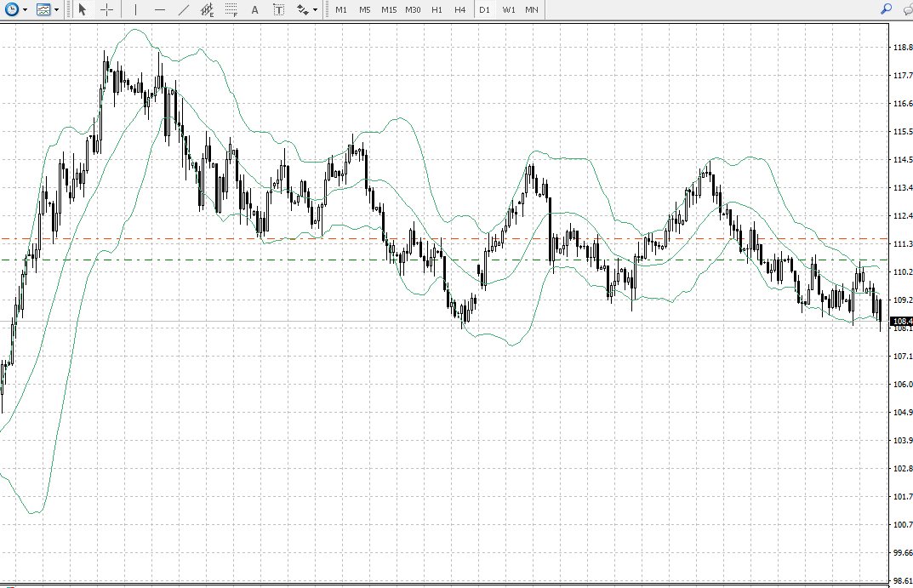This screenshot has width=913, height=588.
Task: Click the 100.7 price axis label
Action: point(903,524)
